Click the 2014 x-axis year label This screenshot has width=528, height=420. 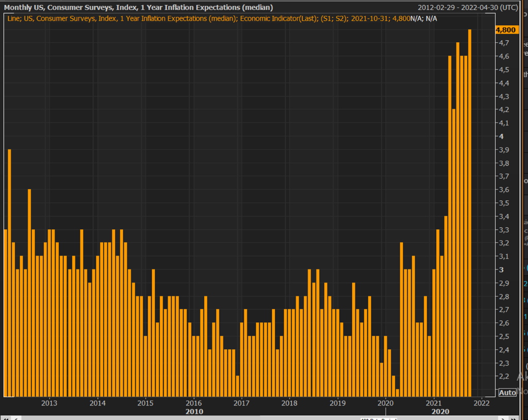click(97, 403)
